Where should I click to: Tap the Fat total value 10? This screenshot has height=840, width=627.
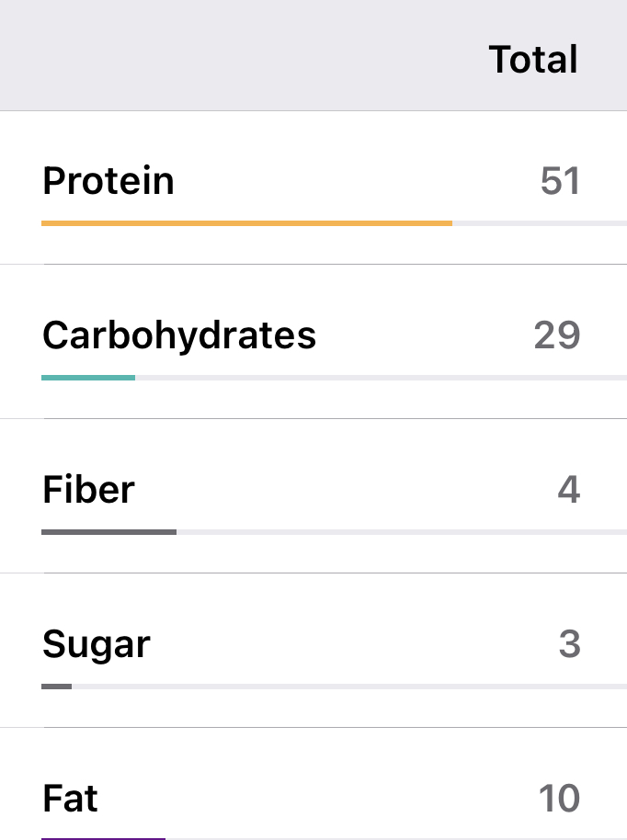click(559, 799)
